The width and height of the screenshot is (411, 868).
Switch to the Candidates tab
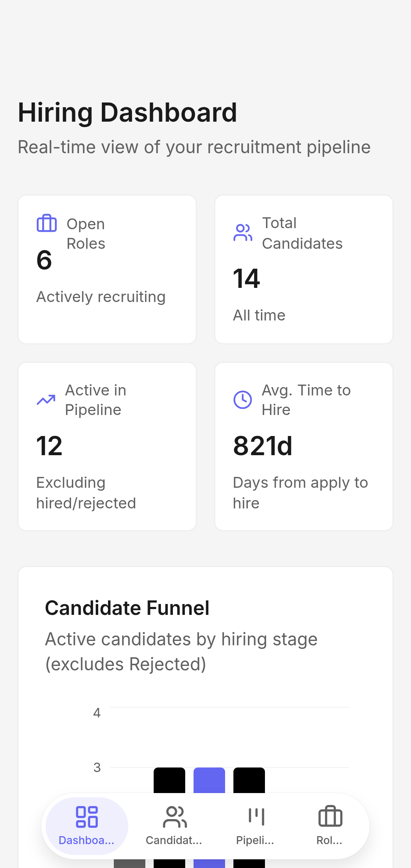point(174,826)
